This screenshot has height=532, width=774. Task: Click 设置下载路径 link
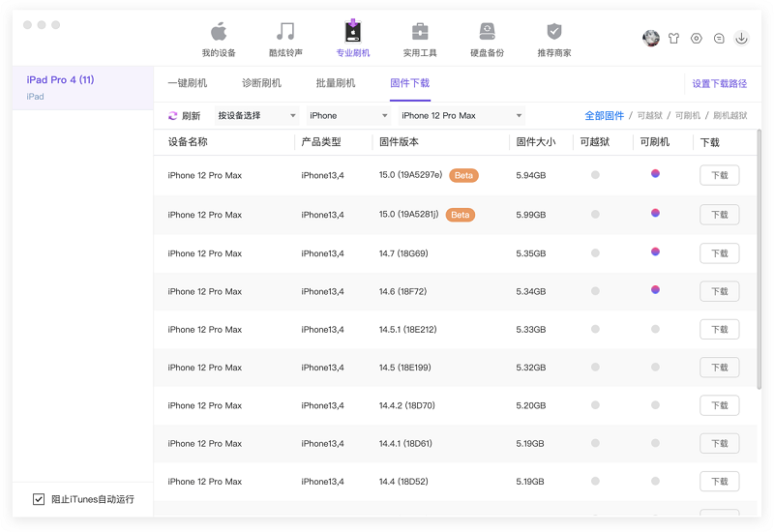point(719,84)
